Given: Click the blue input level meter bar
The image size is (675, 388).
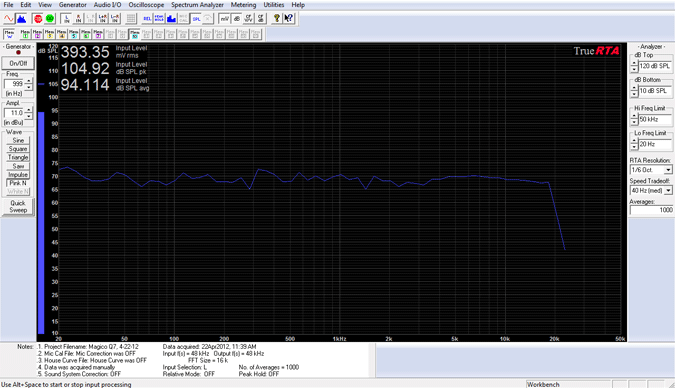Looking at the screenshot, I should pos(41,223).
